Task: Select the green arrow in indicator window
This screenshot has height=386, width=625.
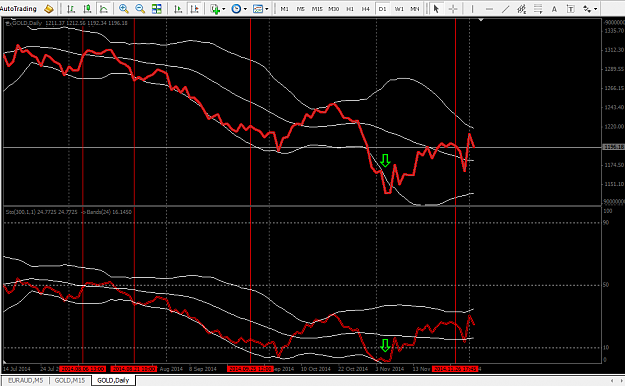Action: [385, 345]
